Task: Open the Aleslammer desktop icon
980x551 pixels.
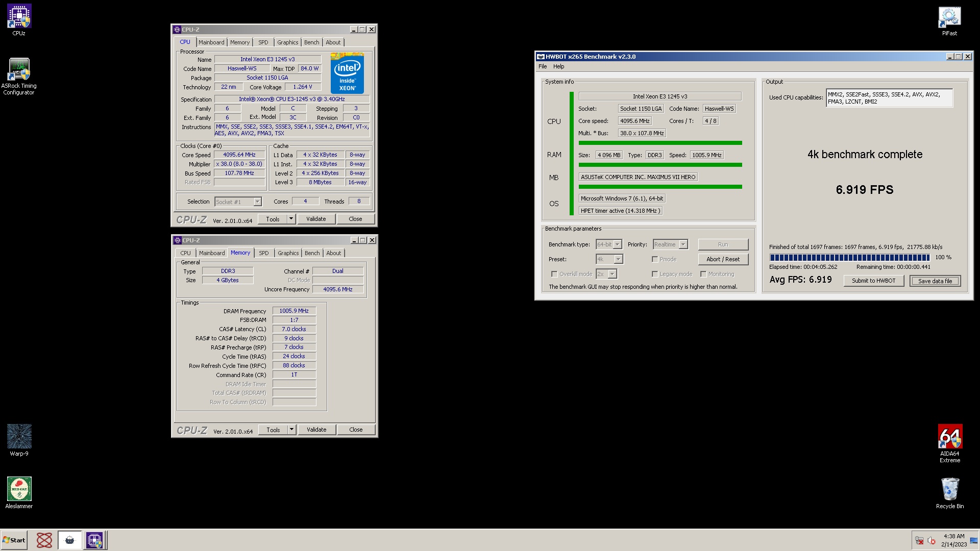Action: coord(19,493)
